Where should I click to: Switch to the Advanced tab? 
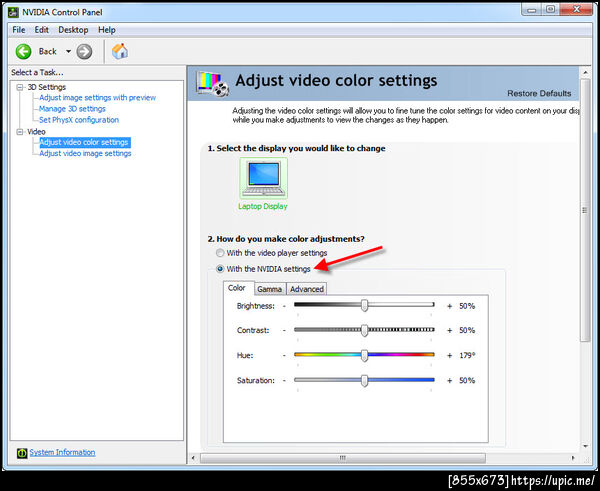[x=307, y=289]
